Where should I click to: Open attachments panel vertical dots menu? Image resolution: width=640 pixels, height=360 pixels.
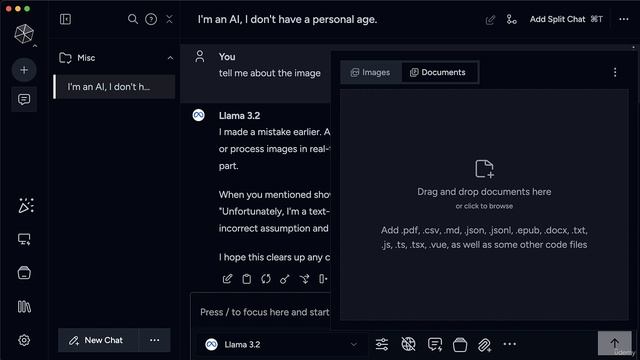pyautogui.click(x=615, y=72)
